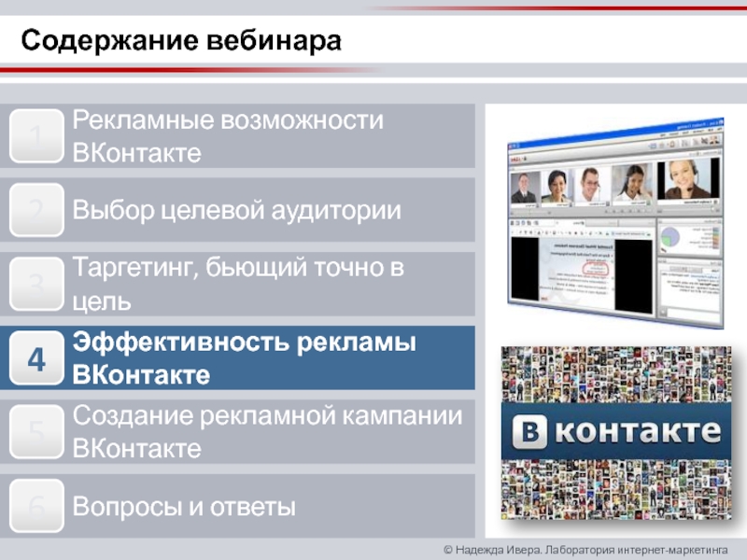Open 'Таргетинг, бьющий точно в цель' item
Viewport: 747px width, 560px height.
point(237,284)
